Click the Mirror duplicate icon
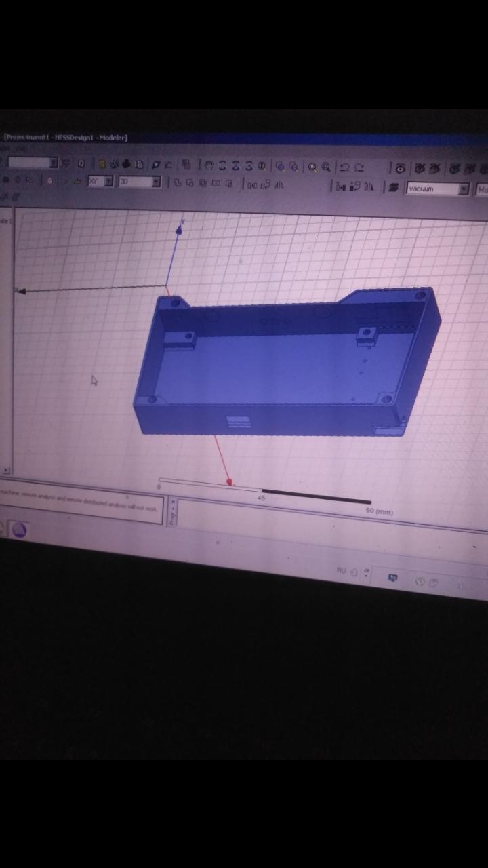Screen dimensions: 488x868 (x=279, y=184)
